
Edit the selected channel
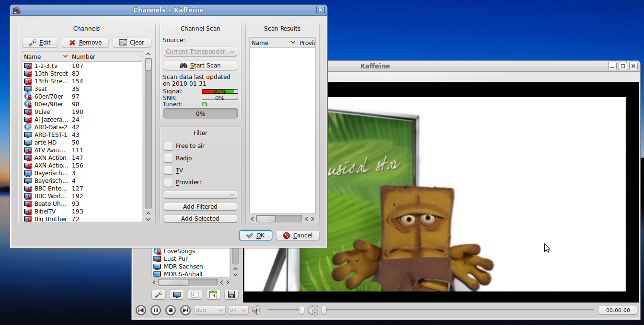[40, 43]
